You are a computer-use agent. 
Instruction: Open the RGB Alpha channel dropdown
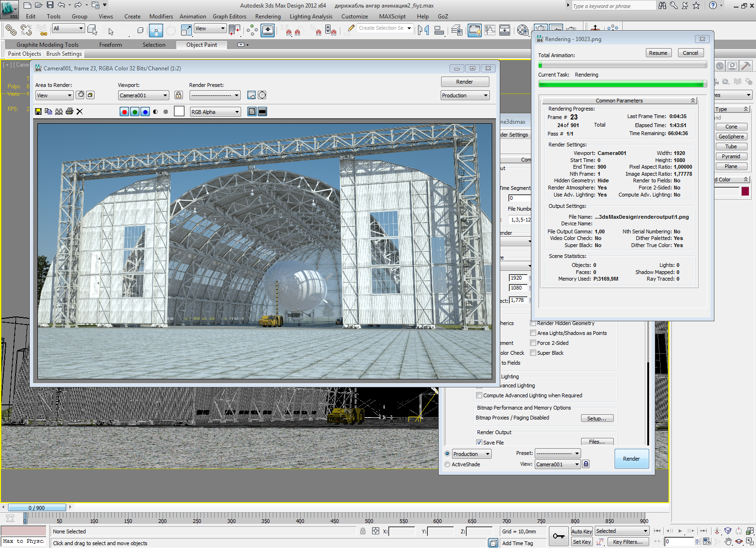tap(215, 112)
